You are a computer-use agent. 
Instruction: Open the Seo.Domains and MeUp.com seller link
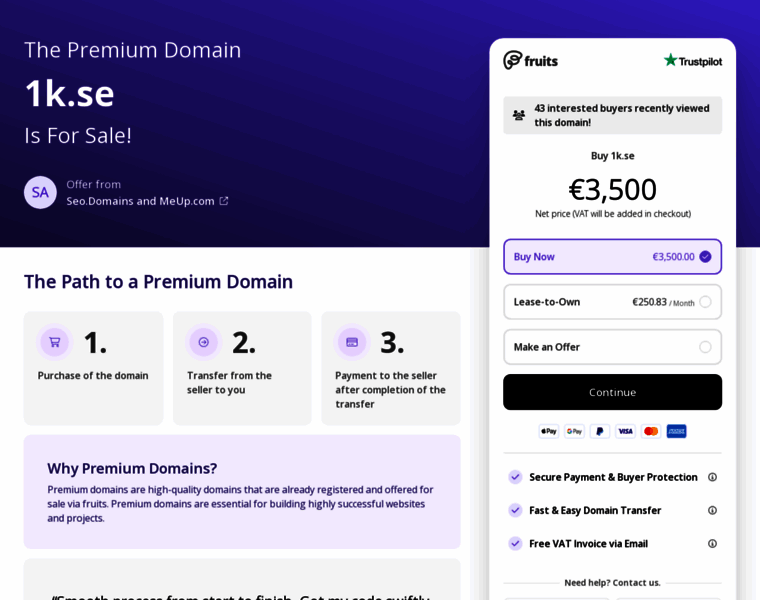click(146, 200)
